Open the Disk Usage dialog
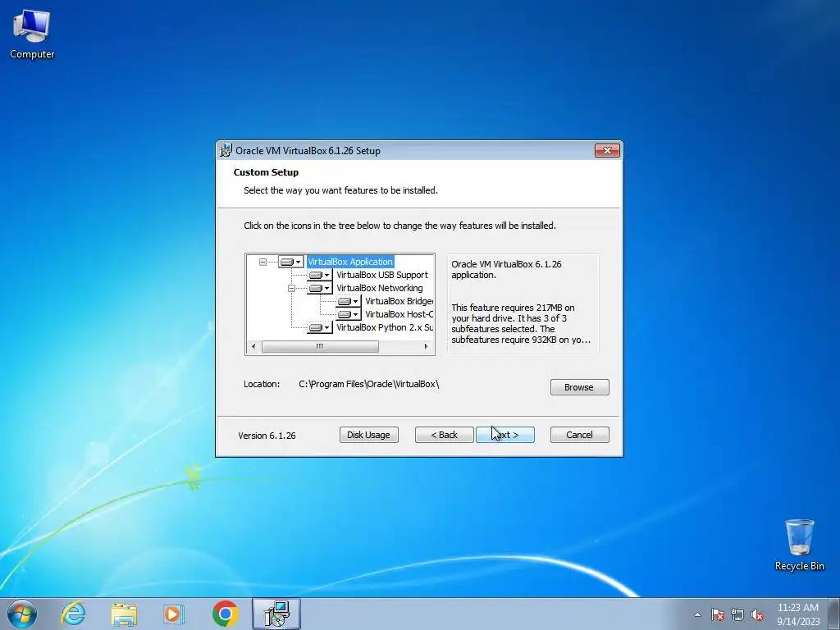Image resolution: width=840 pixels, height=630 pixels. click(368, 435)
